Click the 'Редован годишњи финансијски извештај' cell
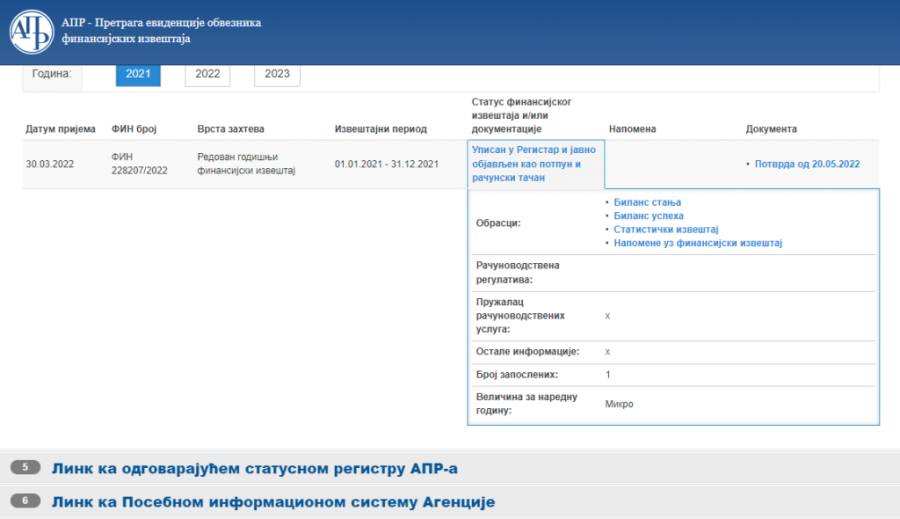 pyautogui.click(x=247, y=164)
